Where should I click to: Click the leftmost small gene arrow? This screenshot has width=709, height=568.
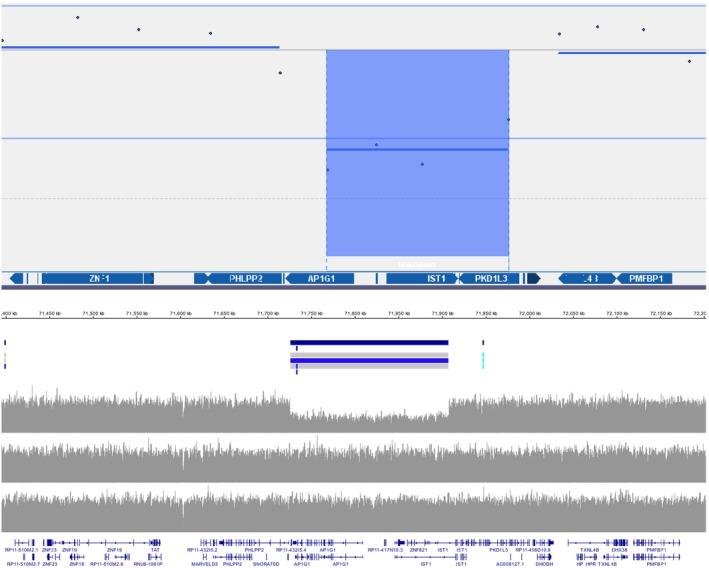pyautogui.click(x=16, y=279)
